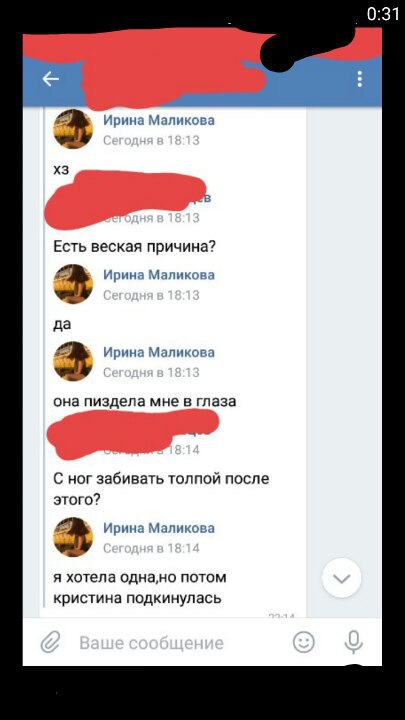Open the three-dot chat options menu
This screenshot has width=405, height=720.
360,79
